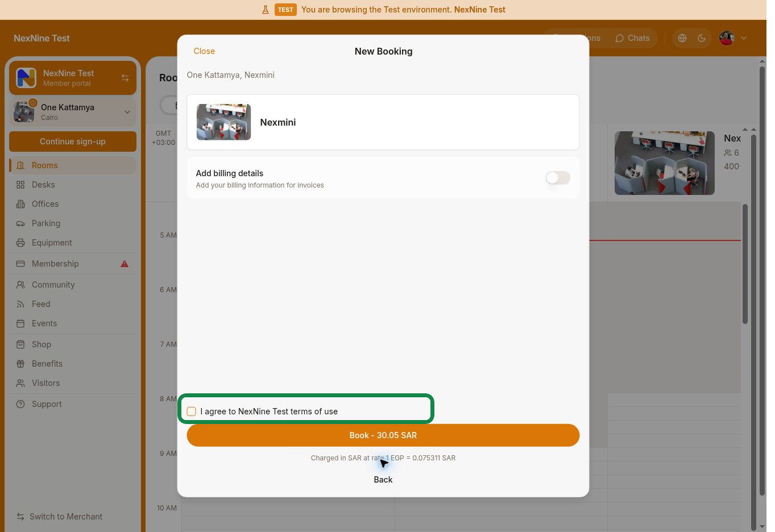
Task: Click the Desks grid icon
Action: (20, 185)
